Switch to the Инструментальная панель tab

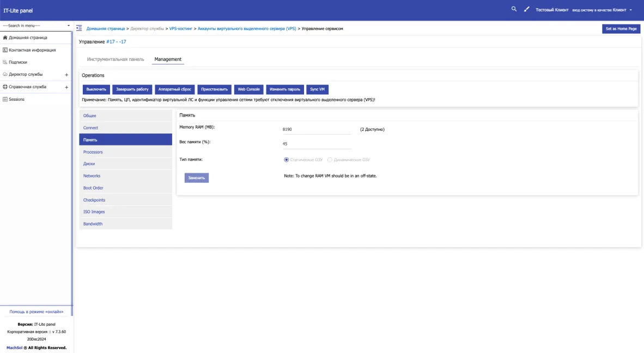pos(116,59)
